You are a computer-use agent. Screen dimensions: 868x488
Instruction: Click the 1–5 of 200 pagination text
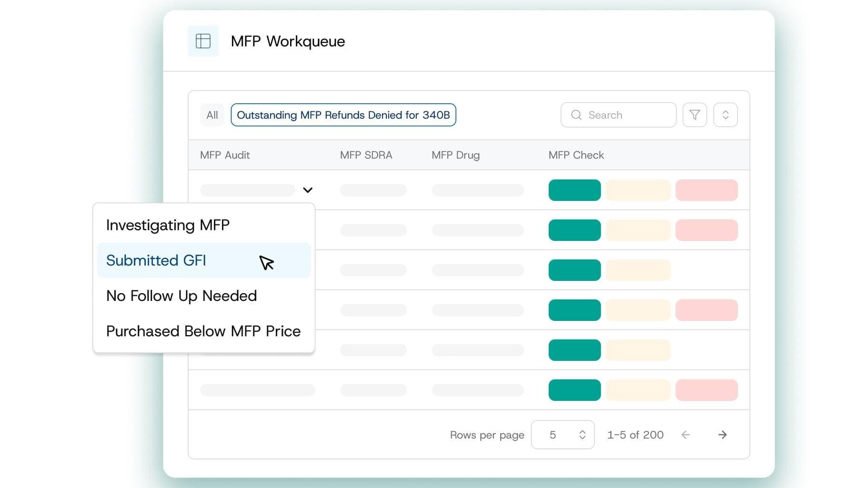pyautogui.click(x=635, y=435)
